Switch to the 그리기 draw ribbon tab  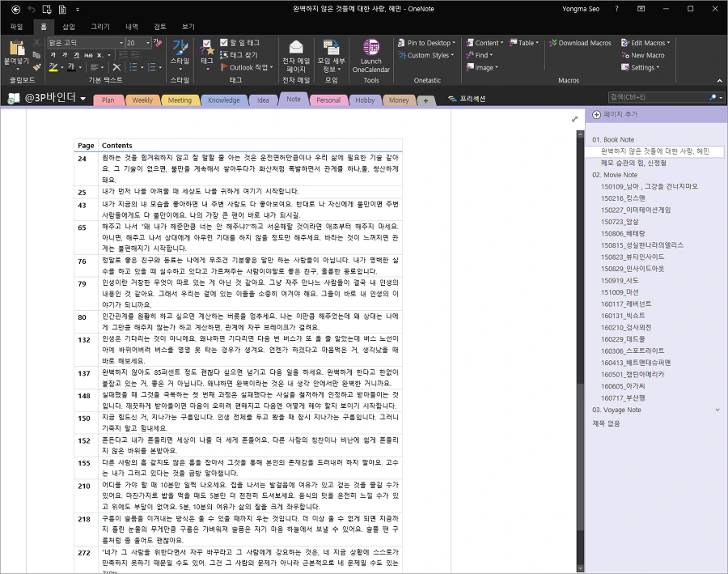click(x=100, y=27)
